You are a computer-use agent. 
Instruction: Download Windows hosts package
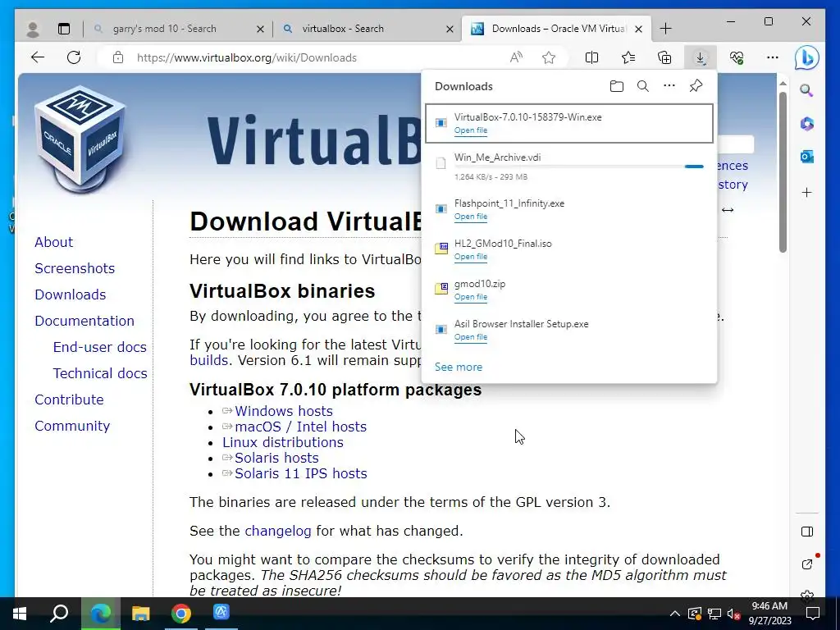[283, 411]
